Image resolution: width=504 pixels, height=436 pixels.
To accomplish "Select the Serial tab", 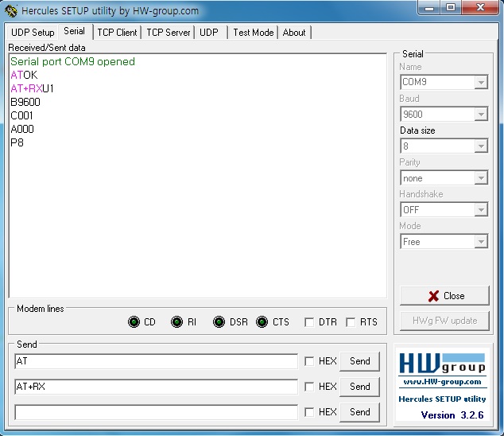I will click(x=75, y=31).
